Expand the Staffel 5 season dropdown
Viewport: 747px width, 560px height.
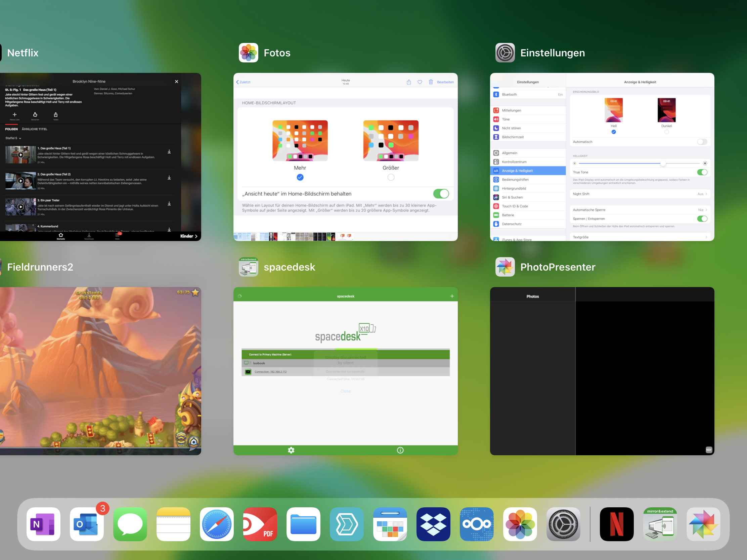pyautogui.click(x=13, y=138)
